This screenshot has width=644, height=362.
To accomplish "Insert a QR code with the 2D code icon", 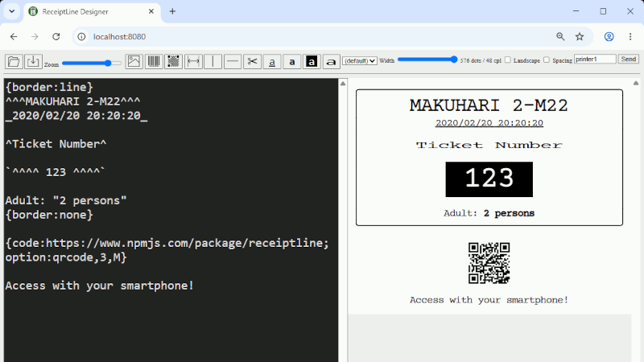I will pyautogui.click(x=173, y=62).
